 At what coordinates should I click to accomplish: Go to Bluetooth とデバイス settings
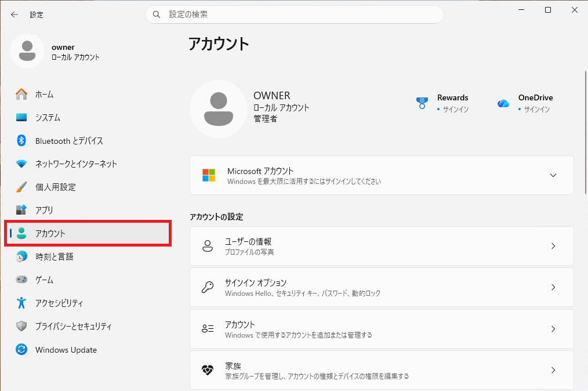coord(88,141)
